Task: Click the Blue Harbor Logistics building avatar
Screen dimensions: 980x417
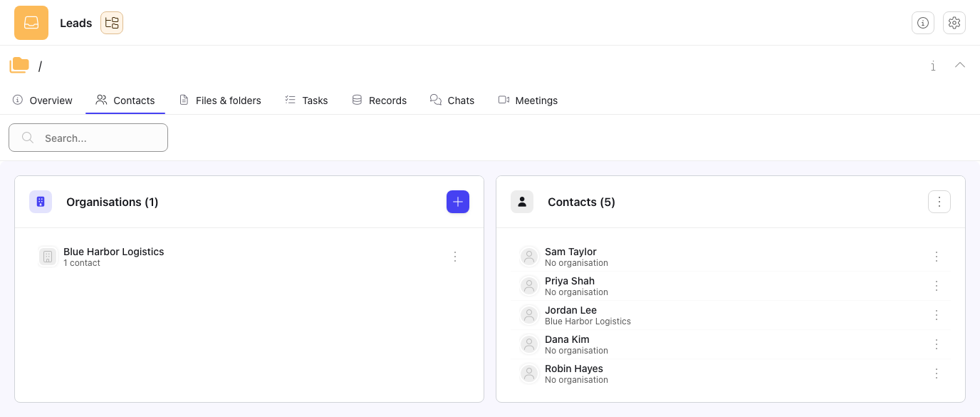Action: point(48,257)
